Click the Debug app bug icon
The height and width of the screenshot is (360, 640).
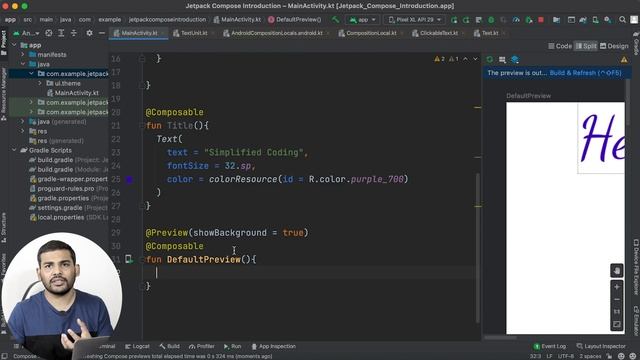tap(491, 19)
